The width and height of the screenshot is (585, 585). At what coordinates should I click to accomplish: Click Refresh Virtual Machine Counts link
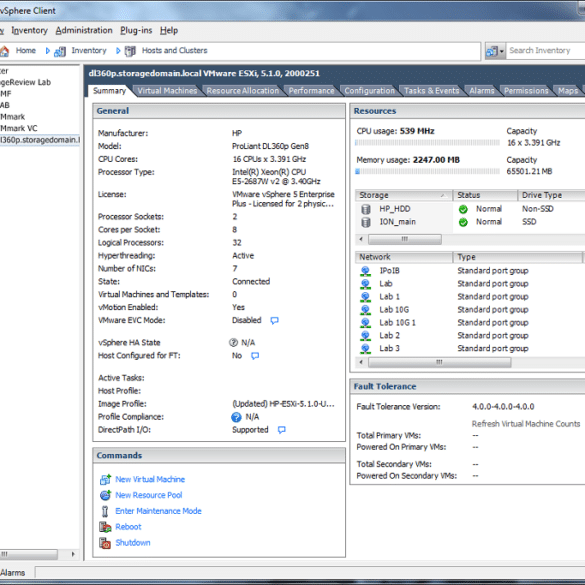click(526, 424)
